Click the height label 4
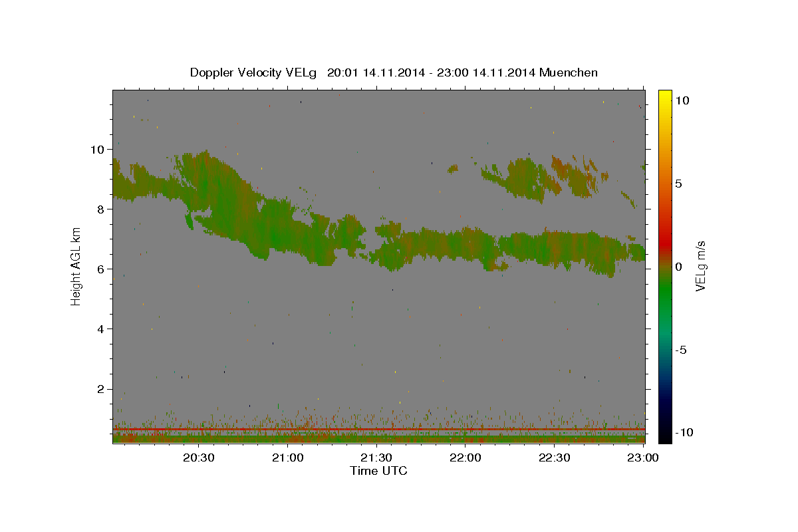This screenshot has height=532, width=798. click(100, 329)
